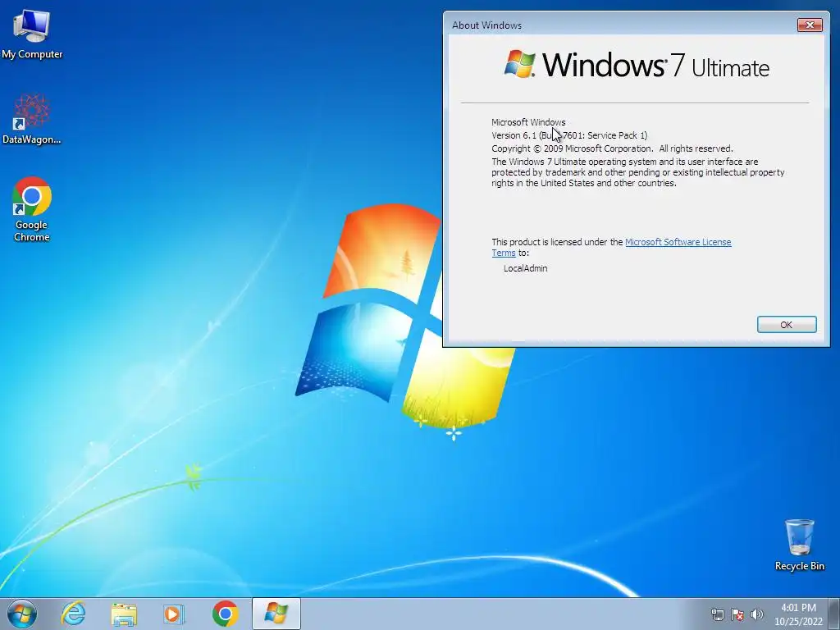Open Chrome from the taskbar
The height and width of the screenshot is (630, 840).
click(x=225, y=614)
